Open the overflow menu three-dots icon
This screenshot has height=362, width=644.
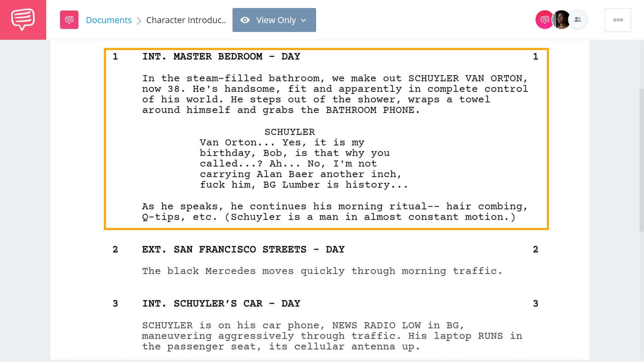pos(618,19)
